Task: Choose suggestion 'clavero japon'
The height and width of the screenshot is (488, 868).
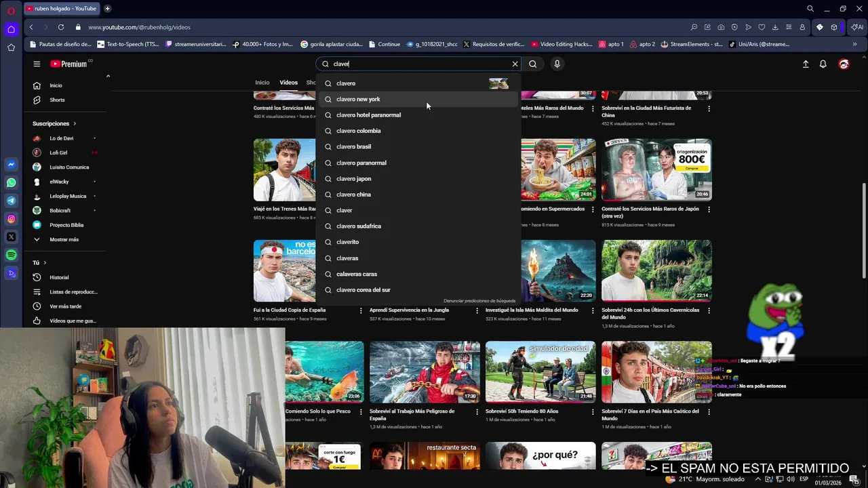Action: click(x=418, y=178)
